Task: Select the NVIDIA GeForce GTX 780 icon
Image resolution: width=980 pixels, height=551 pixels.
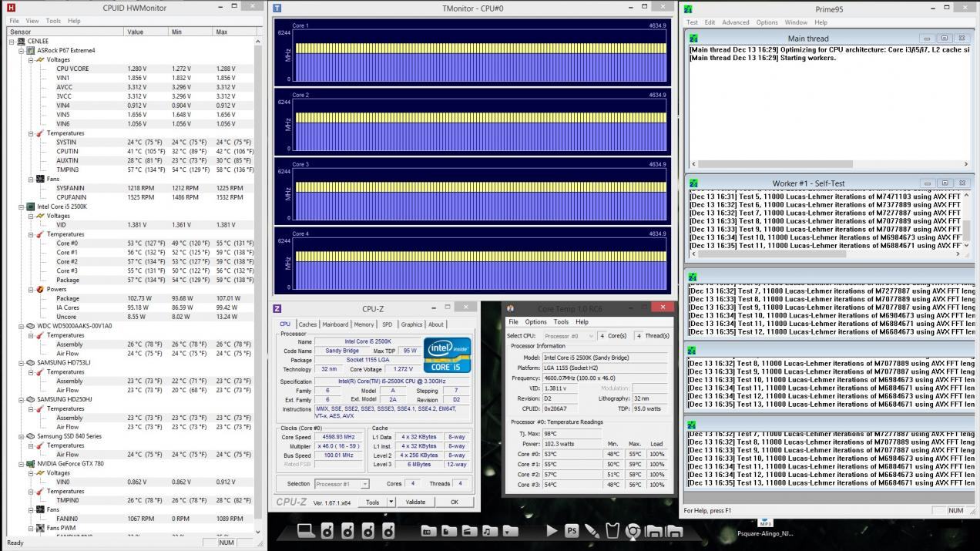Action: (x=31, y=464)
